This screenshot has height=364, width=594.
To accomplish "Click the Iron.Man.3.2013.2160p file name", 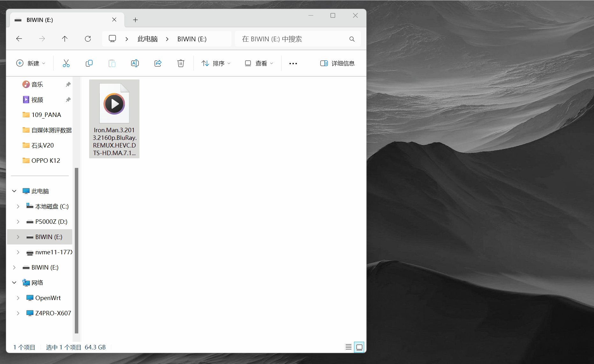I will 114,141.
